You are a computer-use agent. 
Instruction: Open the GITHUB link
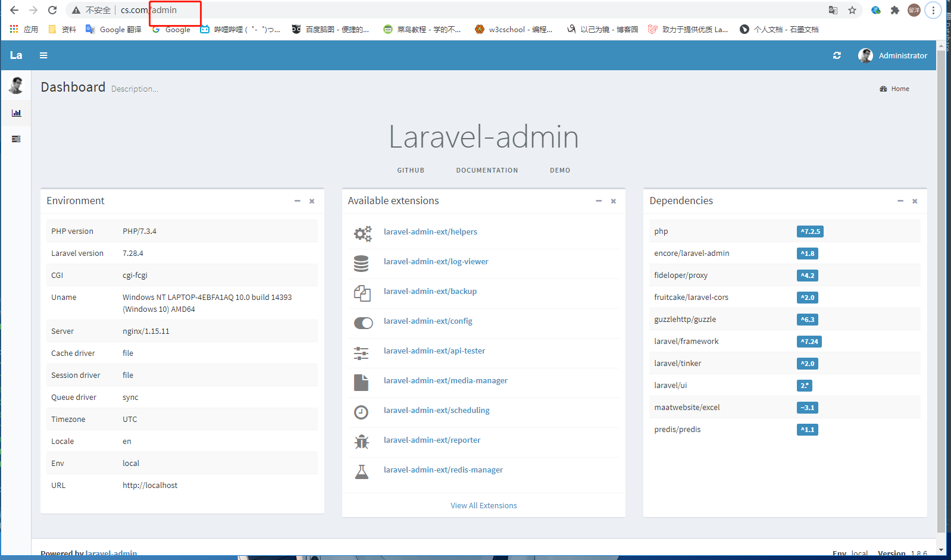click(411, 170)
